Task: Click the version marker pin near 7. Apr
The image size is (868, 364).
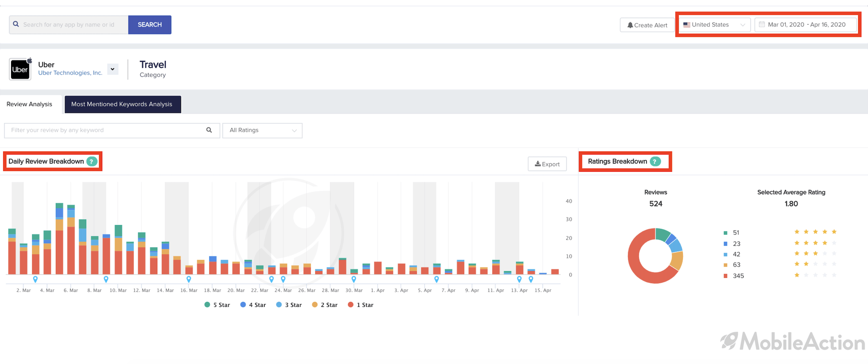Action: click(436, 279)
